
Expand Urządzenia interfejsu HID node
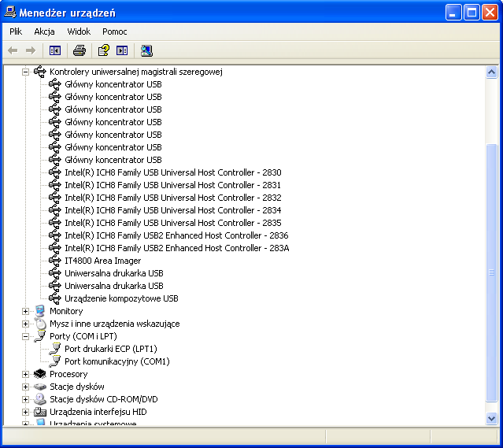pos(25,412)
